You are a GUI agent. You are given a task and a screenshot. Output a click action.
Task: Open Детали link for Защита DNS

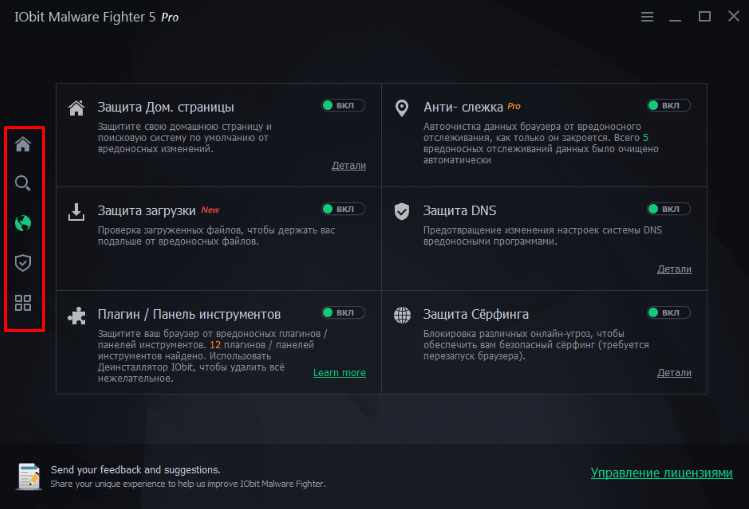point(674,269)
